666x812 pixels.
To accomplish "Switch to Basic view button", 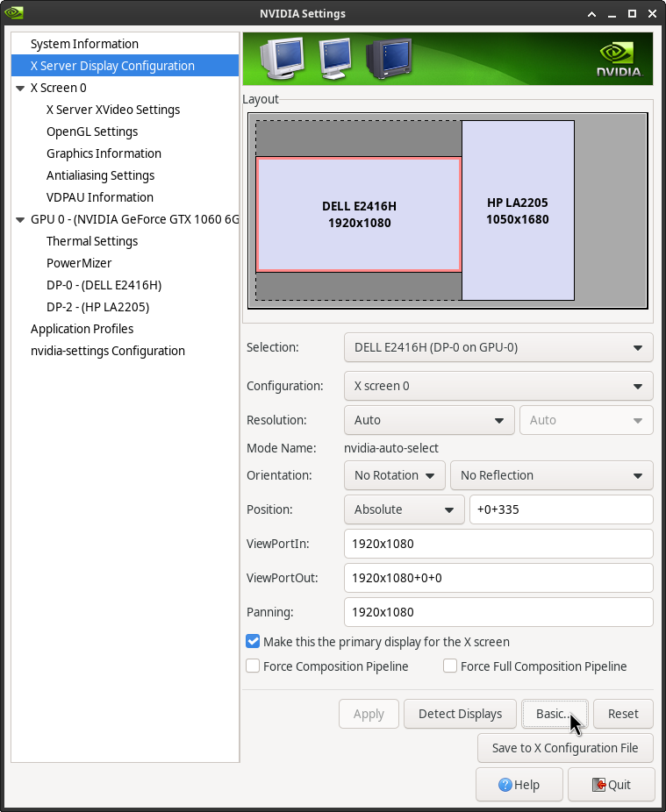I will pyautogui.click(x=555, y=714).
